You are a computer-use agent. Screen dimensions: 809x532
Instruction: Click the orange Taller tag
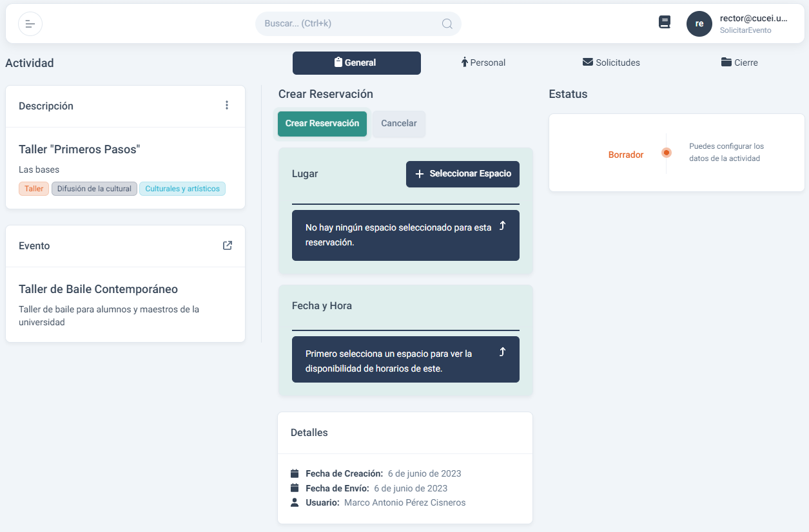tap(34, 189)
